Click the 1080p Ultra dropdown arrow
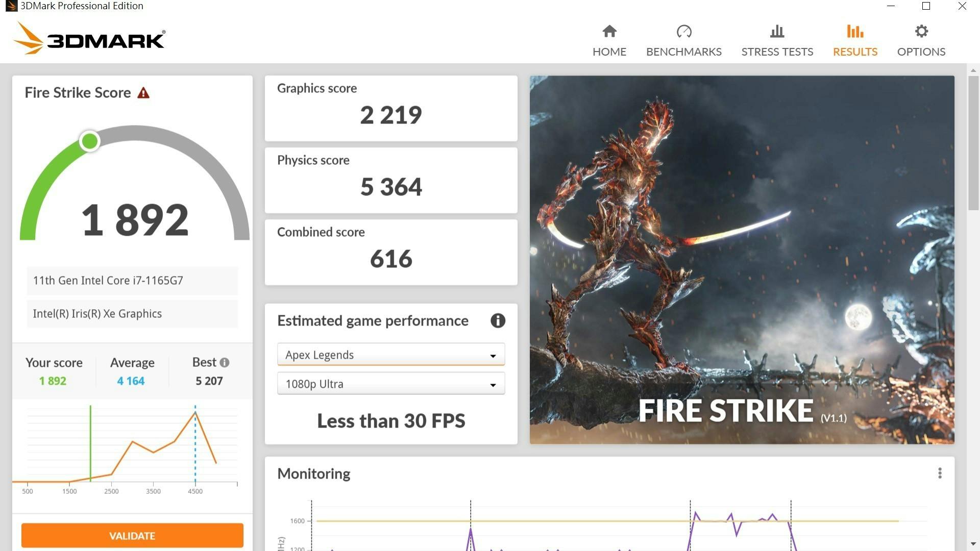 pyautogui.click(x=493, y=385)
